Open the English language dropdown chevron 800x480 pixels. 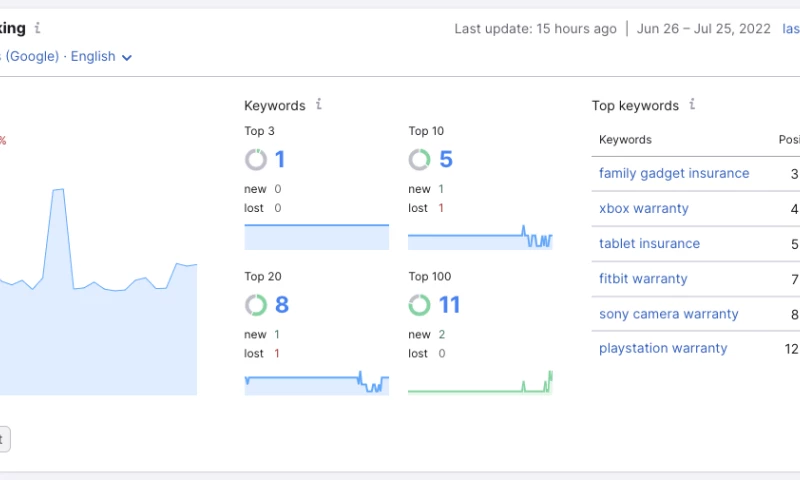(127, 58)
